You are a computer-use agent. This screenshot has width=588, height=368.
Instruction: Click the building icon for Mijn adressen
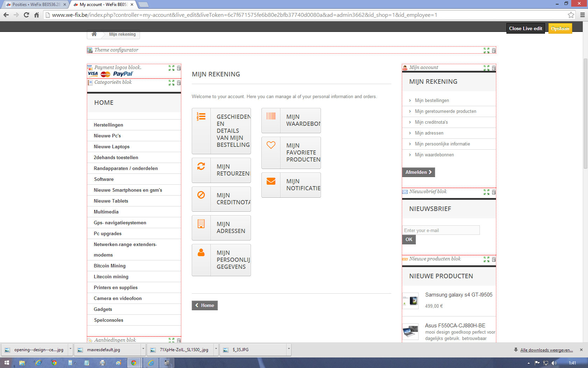tap(201, 224)
